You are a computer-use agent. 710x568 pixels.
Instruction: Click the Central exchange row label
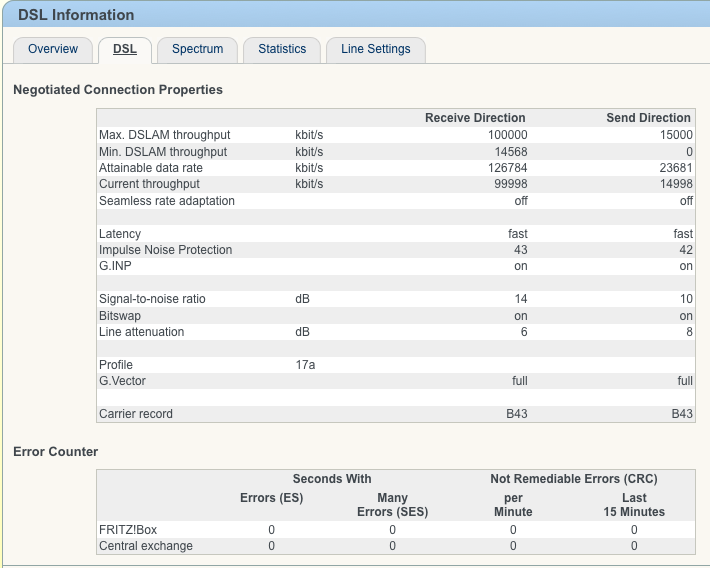146,546
